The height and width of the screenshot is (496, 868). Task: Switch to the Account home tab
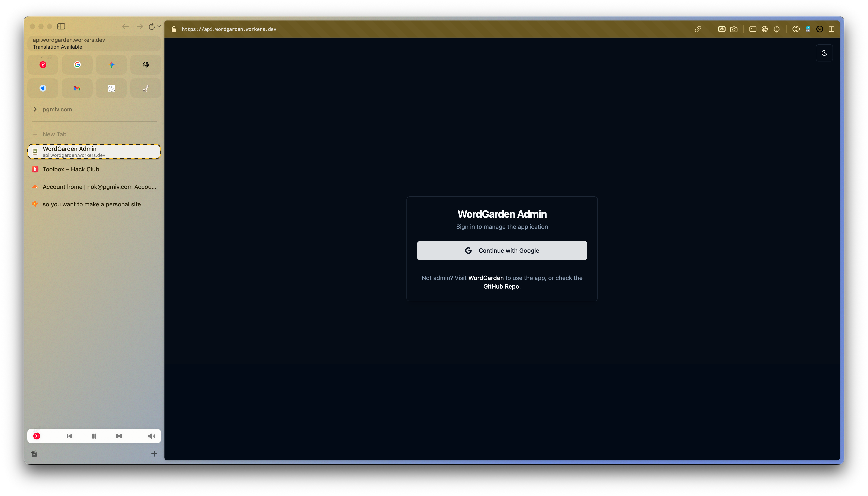tap(99, 187)
